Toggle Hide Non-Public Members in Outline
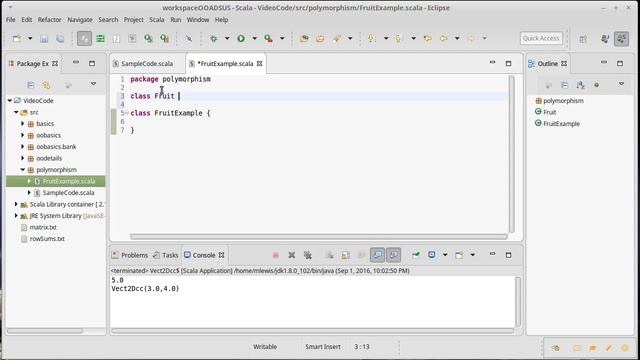 [x=596, y=84]
